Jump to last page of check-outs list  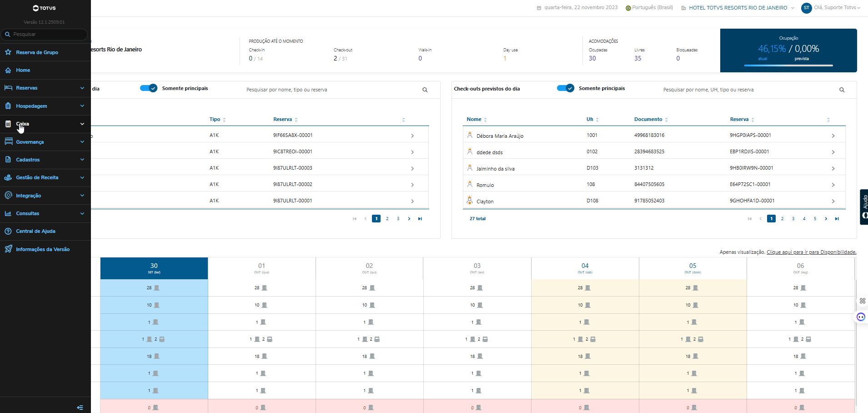click(837, 219)
